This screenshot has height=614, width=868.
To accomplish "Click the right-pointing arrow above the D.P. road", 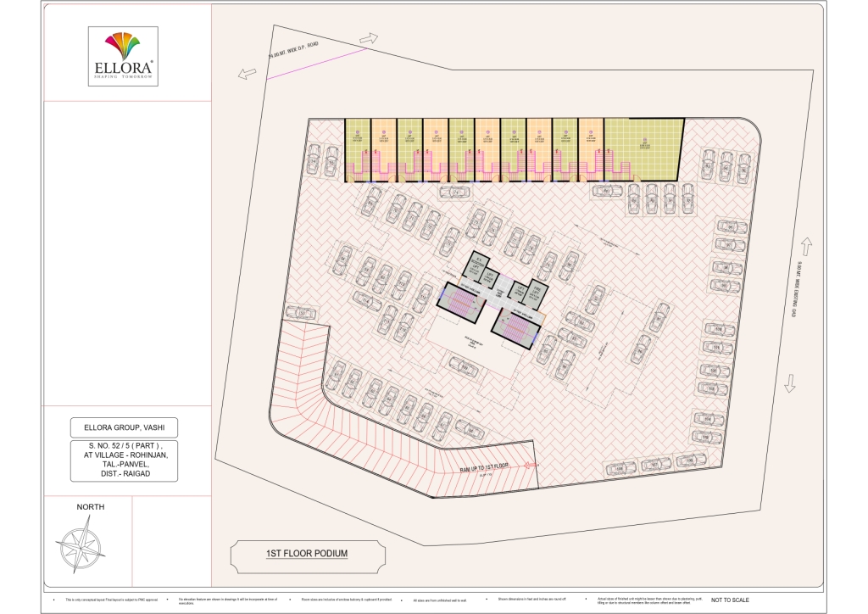I will (x=369, y=39).
